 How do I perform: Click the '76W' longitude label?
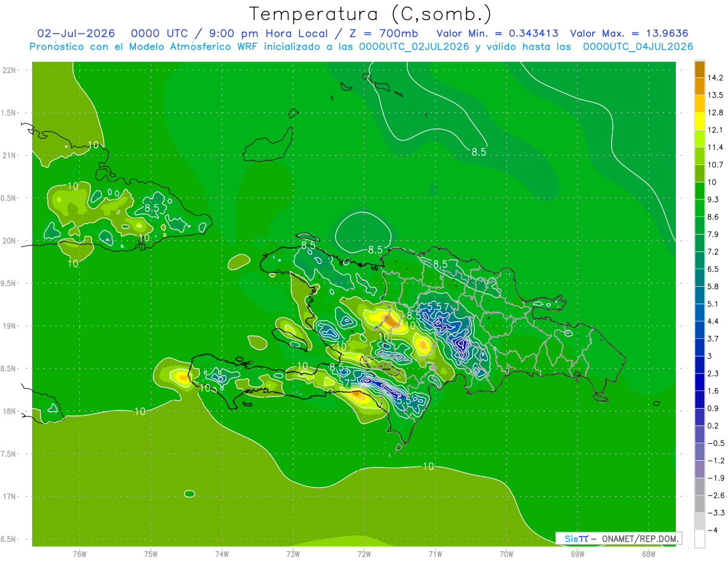point(79,554)
